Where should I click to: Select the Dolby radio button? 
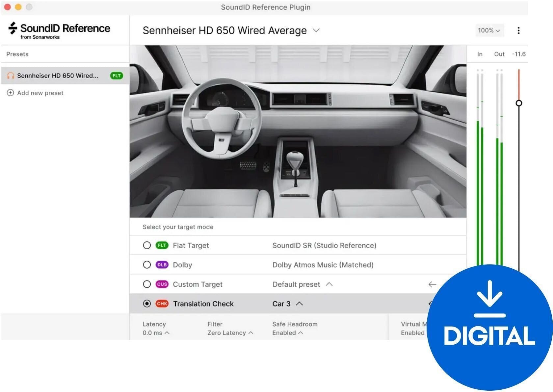tap(147, 265)
